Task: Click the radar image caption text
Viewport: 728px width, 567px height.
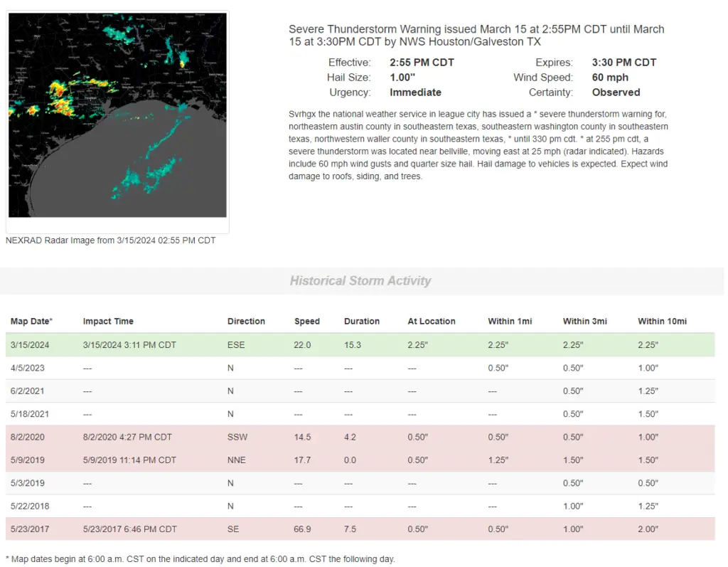Action: [x=110, y=240]
